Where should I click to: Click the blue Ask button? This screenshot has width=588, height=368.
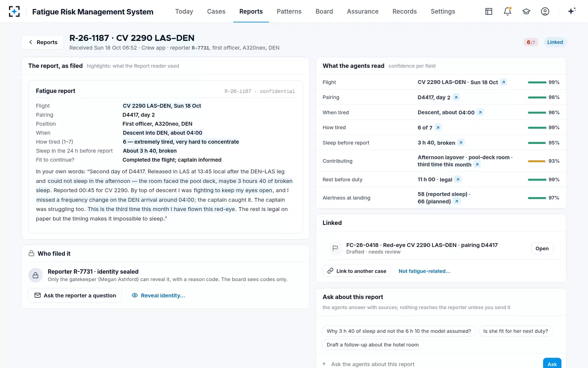(x=552, y=364)
